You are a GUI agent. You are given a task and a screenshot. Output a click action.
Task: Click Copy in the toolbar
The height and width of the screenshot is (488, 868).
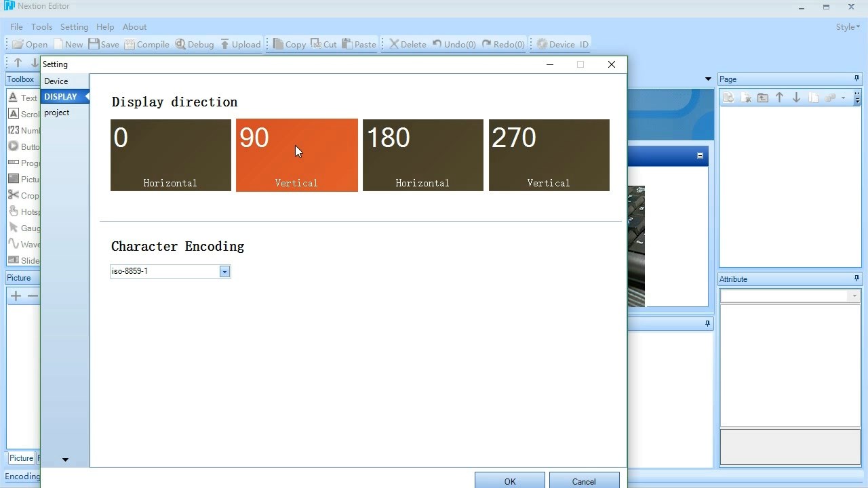click(x=290, y=44)
